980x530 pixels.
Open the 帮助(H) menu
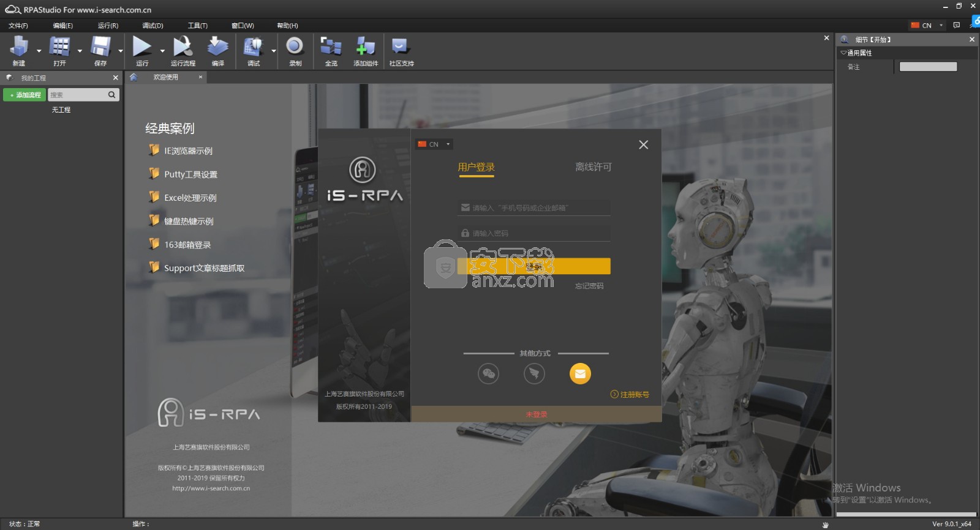point(287,26)
